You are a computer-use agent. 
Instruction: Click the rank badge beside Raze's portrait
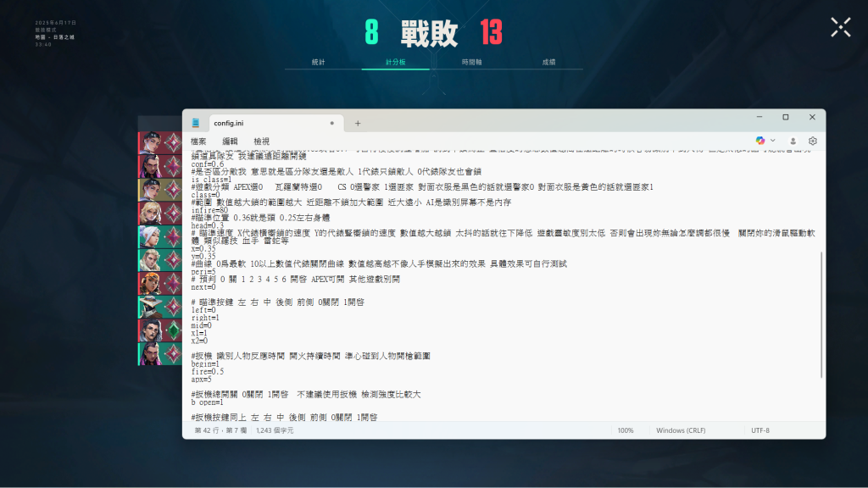[173, 283]
